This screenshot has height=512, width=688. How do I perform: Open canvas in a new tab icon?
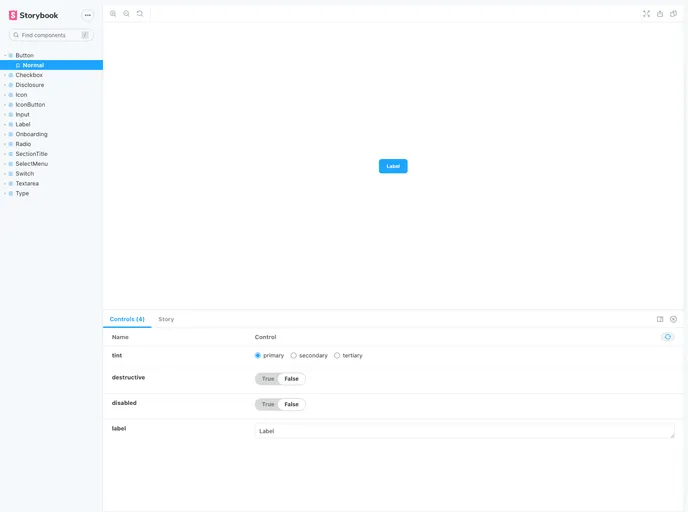point(660,14)
